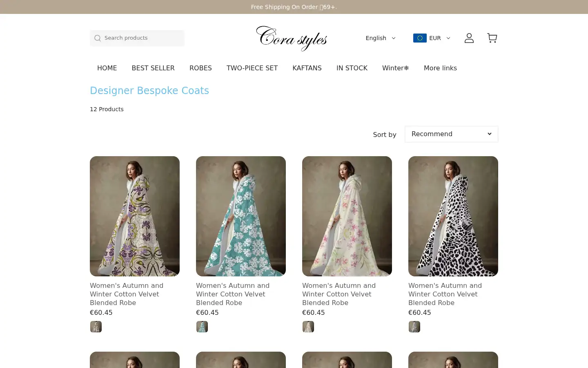The image size is (588, 368).
Task: Open teal floral robe image
Action: pos(241,216)
